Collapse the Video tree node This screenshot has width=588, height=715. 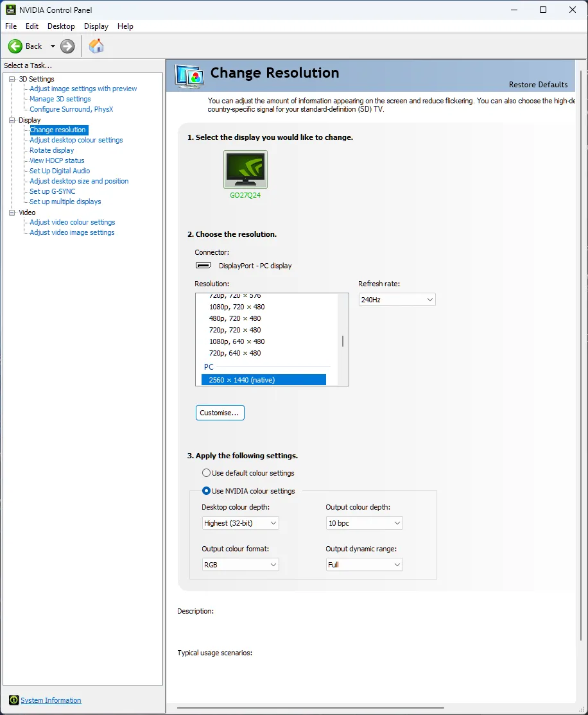coord(12,212)
